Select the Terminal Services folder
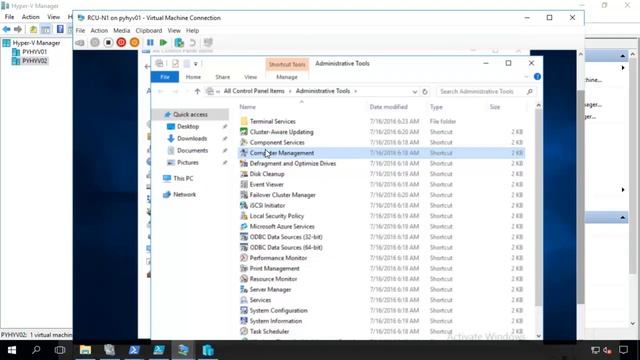 (x=272, y=121)
